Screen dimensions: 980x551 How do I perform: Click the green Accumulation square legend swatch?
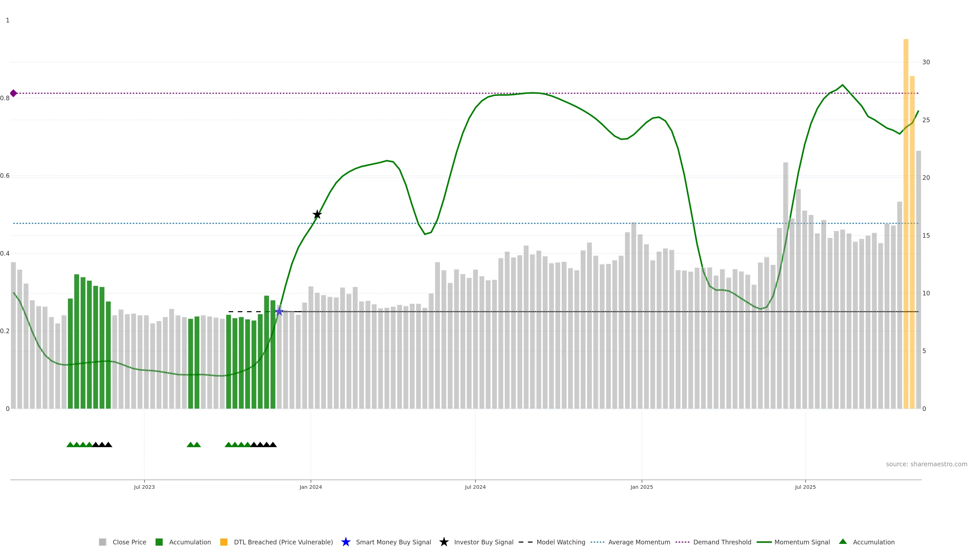click(x=159, y=542)
